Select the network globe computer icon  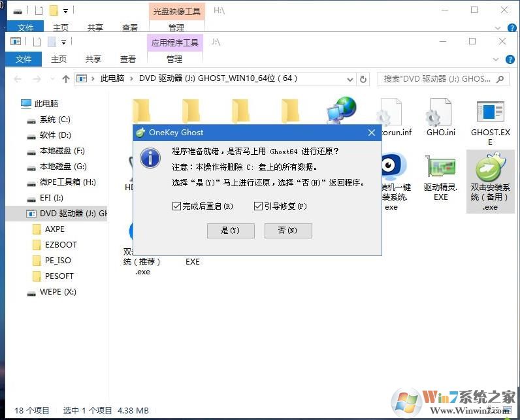[x=342, y=110]
